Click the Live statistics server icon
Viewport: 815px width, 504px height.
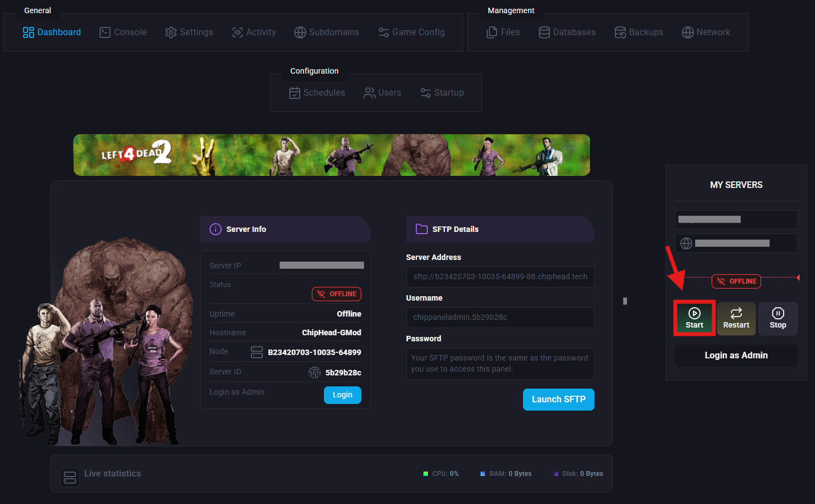70,477
